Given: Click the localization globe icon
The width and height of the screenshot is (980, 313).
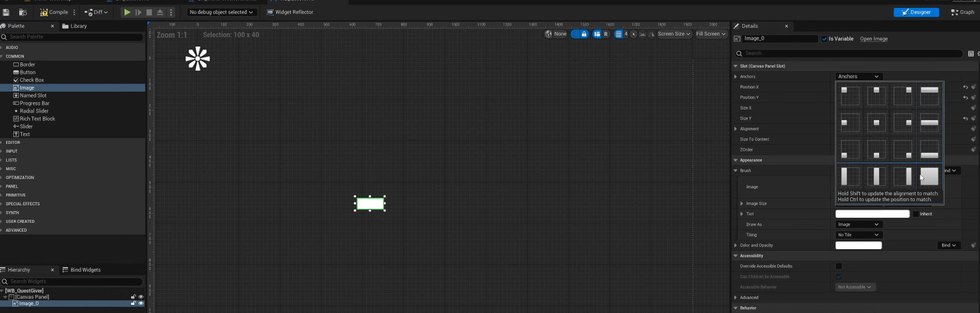Looking at the screenshot, I should click(x=548, y=34).
